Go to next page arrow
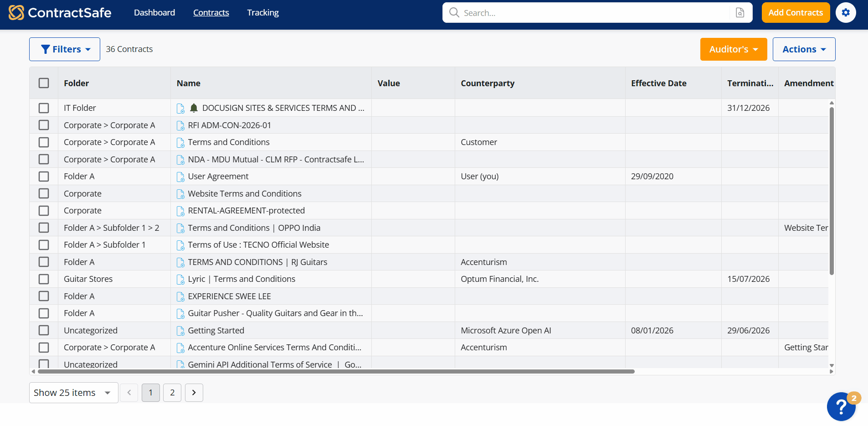Screen dimensions: 868x426 (194, 393)
